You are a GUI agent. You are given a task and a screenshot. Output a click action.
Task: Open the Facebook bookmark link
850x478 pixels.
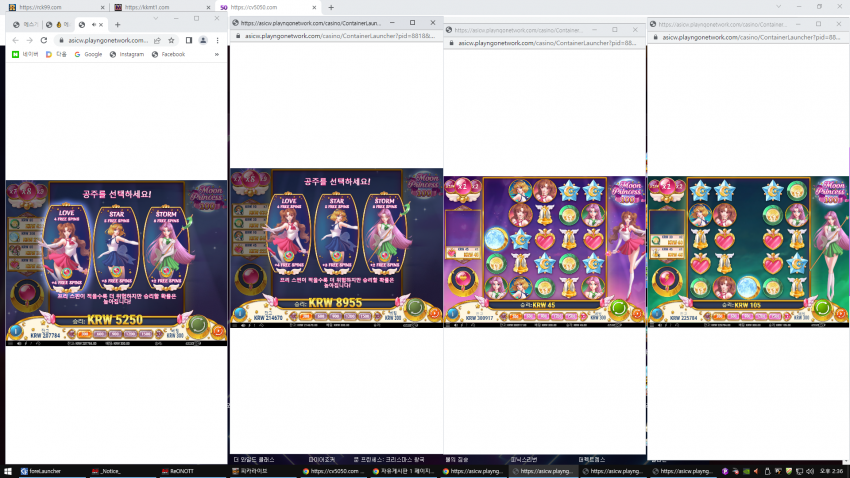click(x=169, y=54)
